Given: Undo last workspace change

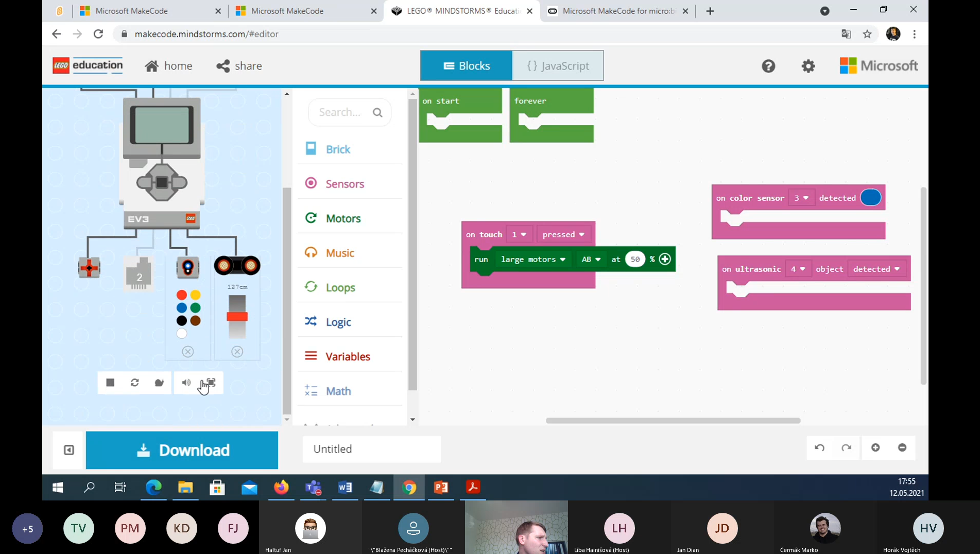Looking at the screenshot, I should click(820, 447).
